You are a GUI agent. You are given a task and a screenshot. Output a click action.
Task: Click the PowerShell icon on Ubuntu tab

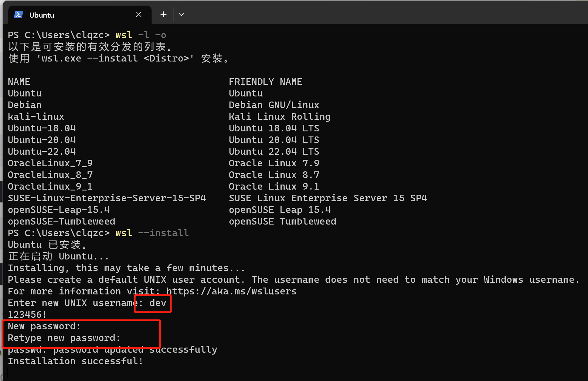[x=18, y=15]
